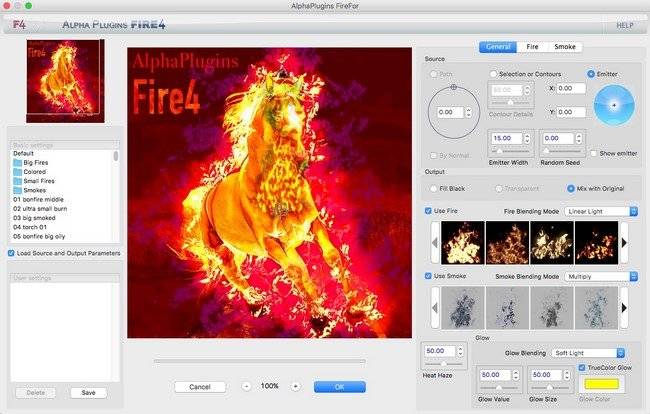This screenshot has width=650, height=414.
Task: Select the Emitter source radio button
Action: coord(591,74)
